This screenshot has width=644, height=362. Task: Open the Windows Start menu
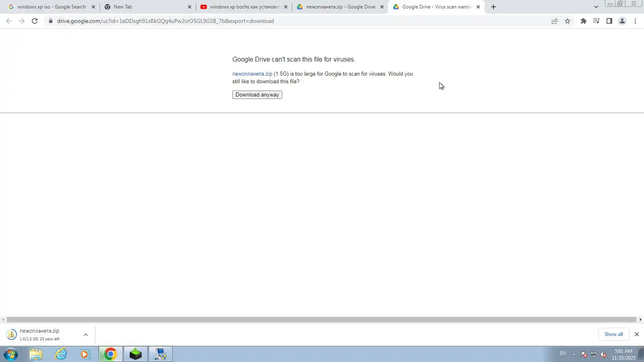coord(11,354)
